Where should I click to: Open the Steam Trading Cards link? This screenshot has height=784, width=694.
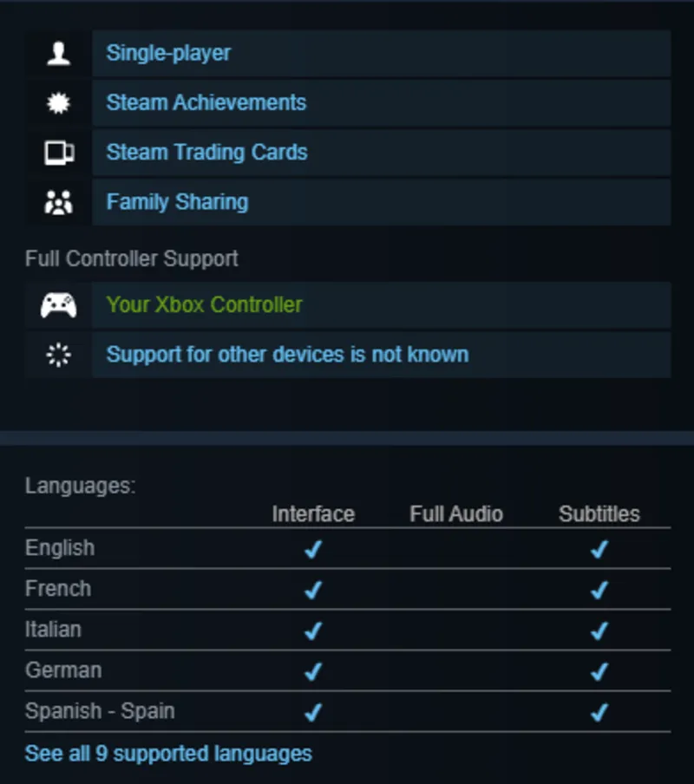(x=206, y=153)
